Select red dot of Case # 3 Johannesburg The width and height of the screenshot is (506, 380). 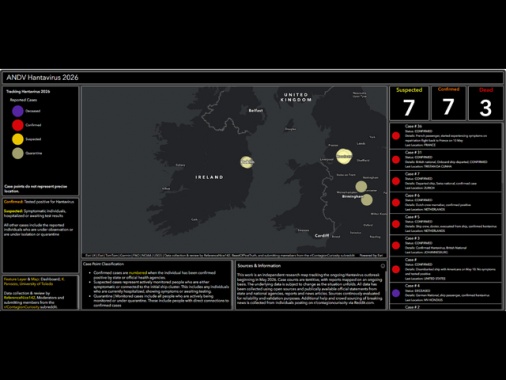click(396, 245)
